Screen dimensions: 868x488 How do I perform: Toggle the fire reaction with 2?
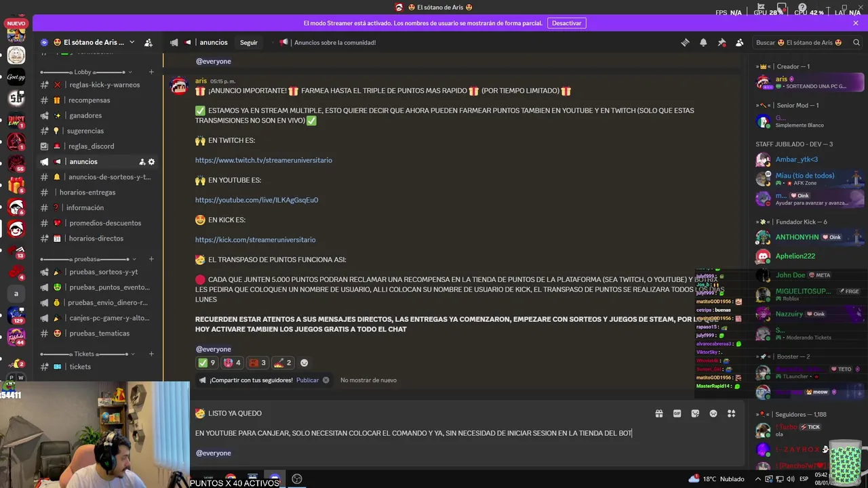tap(283, 363)
